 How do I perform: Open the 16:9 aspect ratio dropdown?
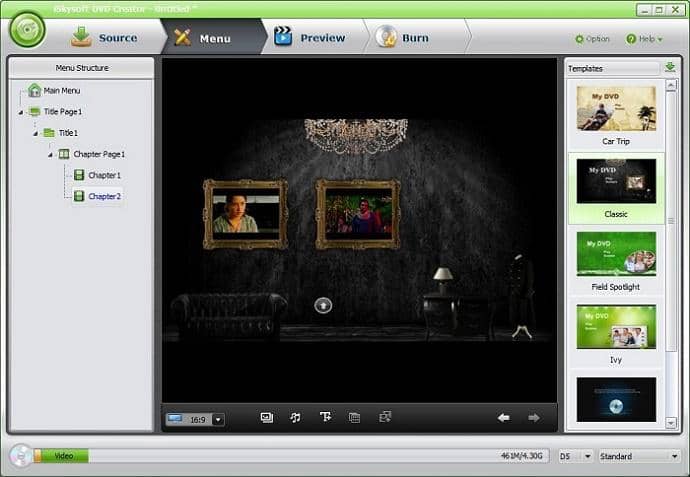tap(218, 419)
